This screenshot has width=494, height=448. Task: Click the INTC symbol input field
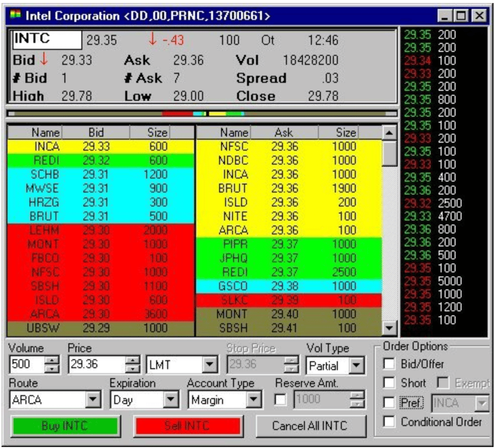pos(46,39)
